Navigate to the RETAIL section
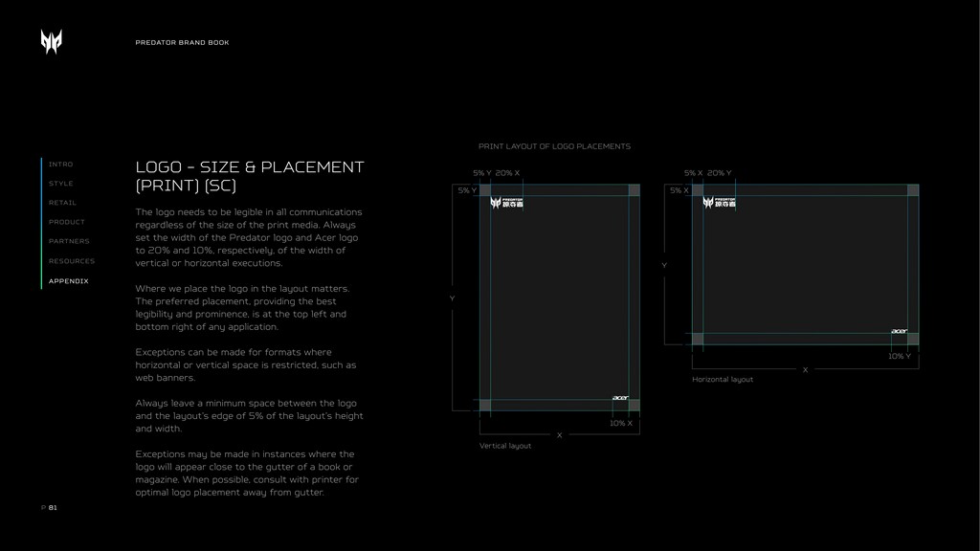Image resolution: width=980 pixels, height=551 pixels. [63, 203]
